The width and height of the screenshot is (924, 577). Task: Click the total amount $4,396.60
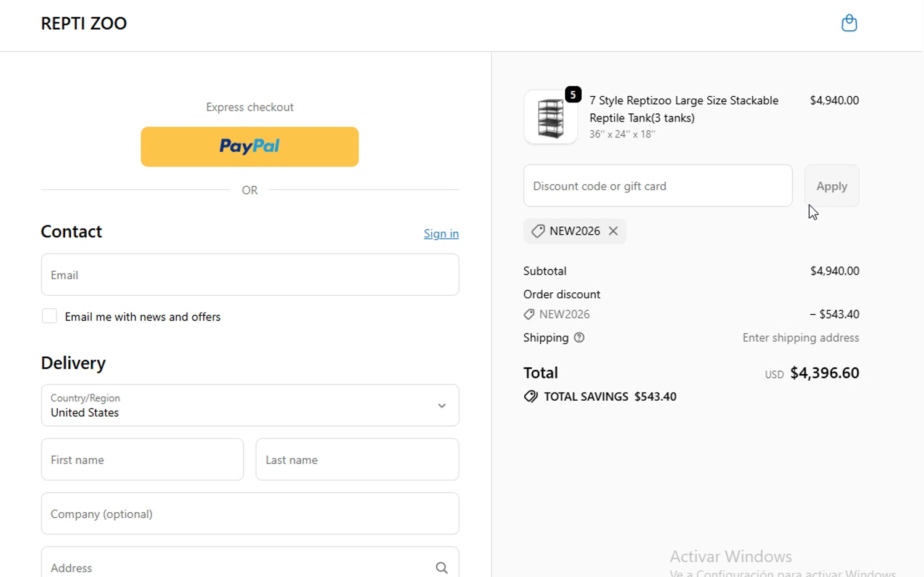pyautogui.click(x=824, y=373)
